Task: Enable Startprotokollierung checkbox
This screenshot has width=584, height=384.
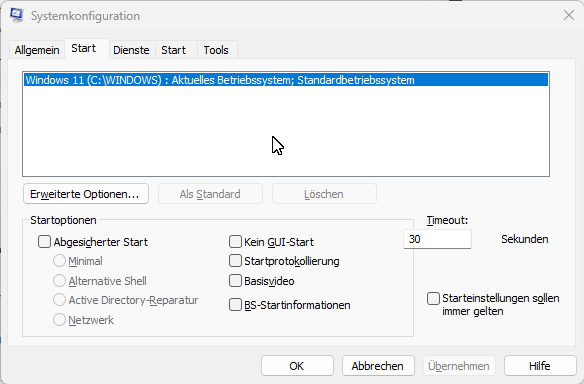Action: pyautogui.click(x=235, y=261)
